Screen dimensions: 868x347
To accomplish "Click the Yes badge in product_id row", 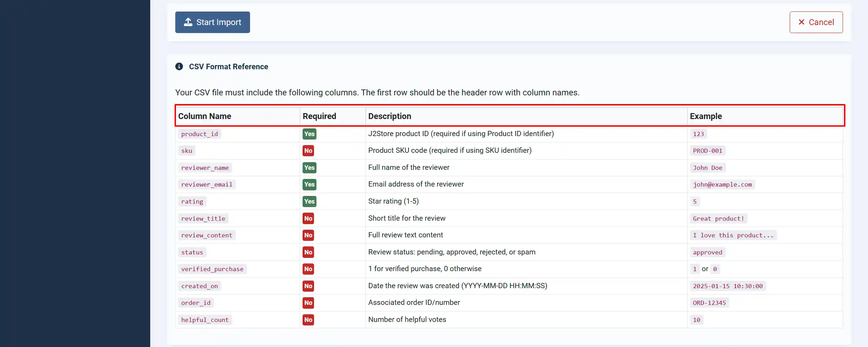I will pos(310,134).
